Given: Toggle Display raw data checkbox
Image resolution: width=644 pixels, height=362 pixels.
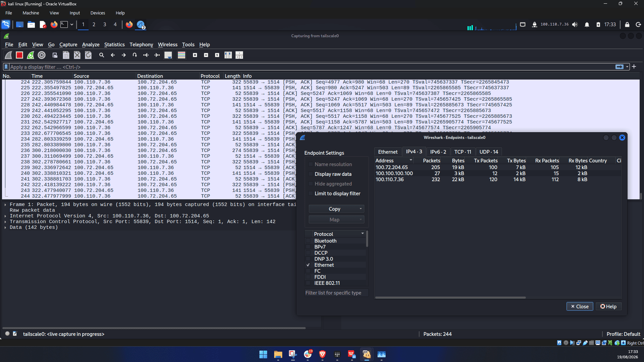Looking at the screenshot, I should click(x=311, y=174).
